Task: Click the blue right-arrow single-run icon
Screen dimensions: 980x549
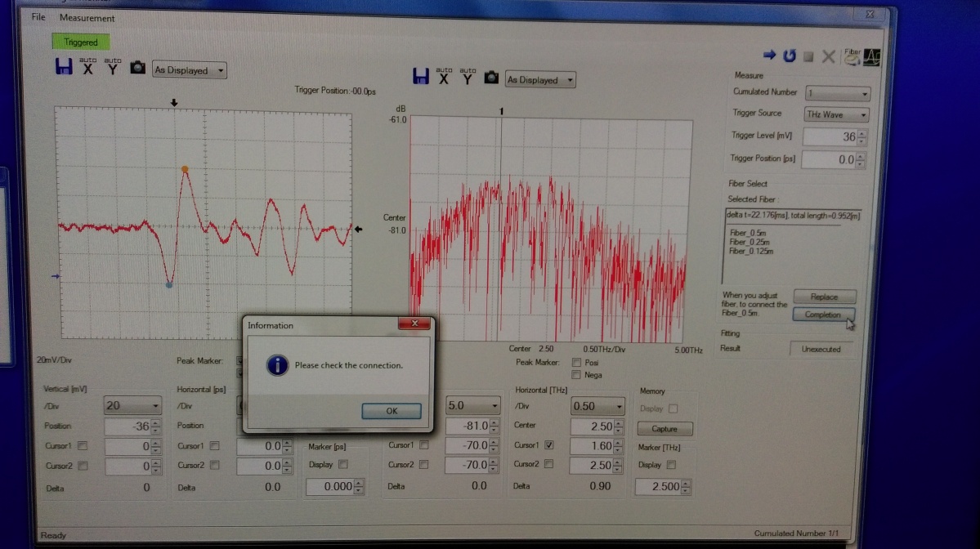Action: tap(768, 56)
